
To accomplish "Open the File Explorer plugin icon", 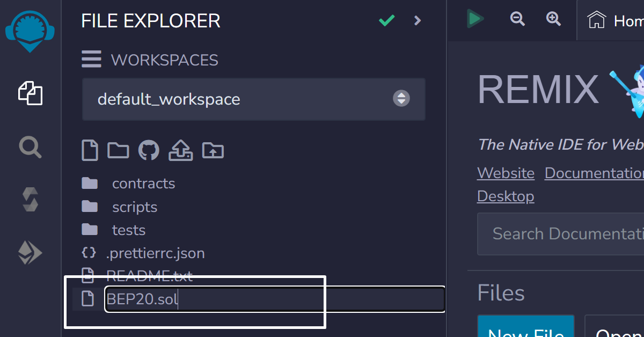I will click(x=30, y=93).
